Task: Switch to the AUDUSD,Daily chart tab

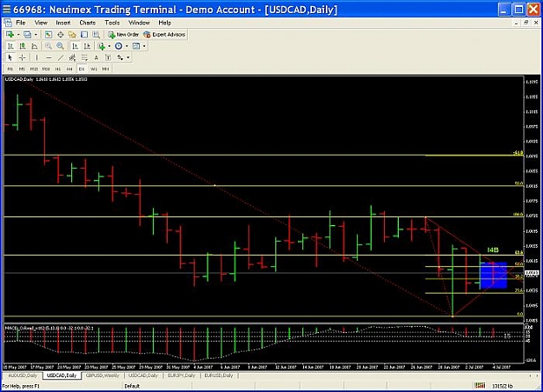Action: 23,375
